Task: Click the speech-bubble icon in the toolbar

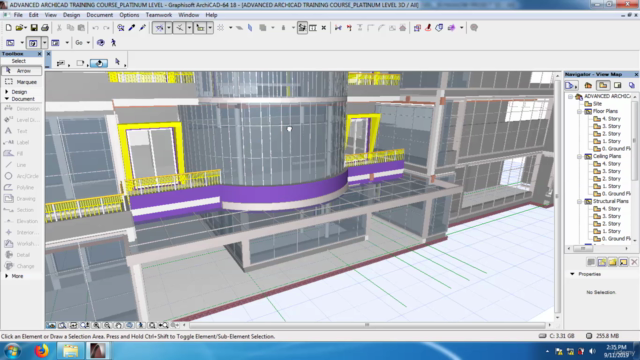Action: pos(474,28)
